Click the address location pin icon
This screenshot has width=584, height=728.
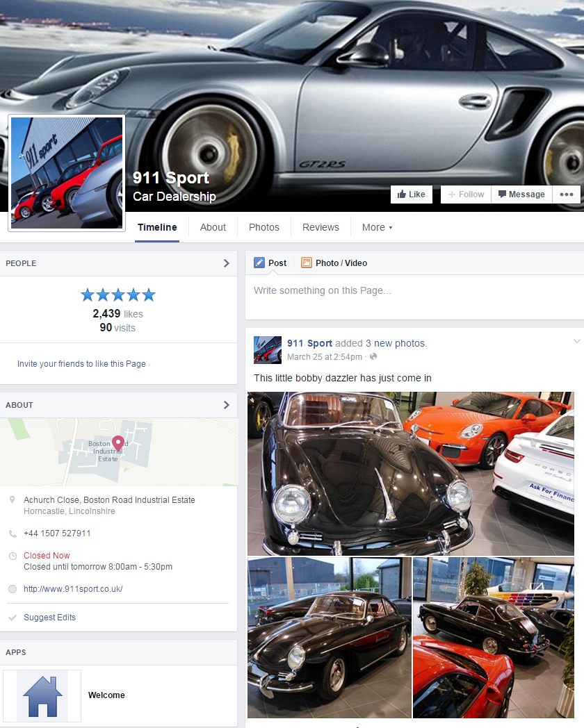coord(13,500)
